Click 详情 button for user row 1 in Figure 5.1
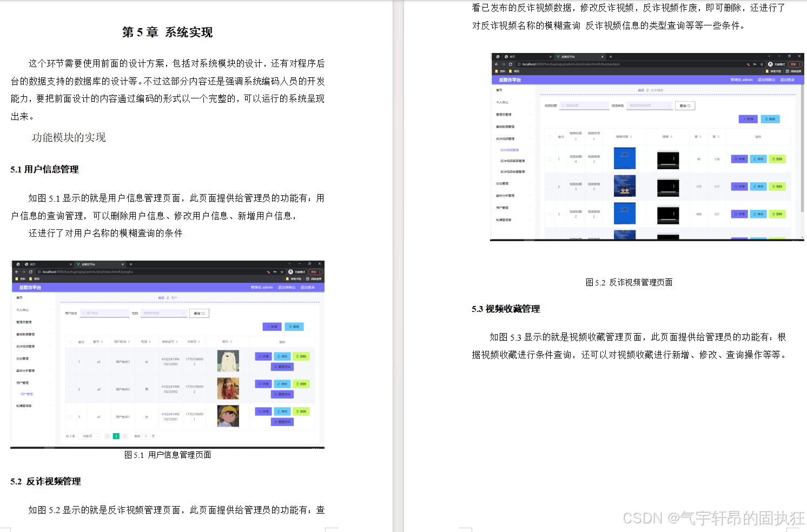This screenshot has height=532, width=807. [x=263, y=356]
